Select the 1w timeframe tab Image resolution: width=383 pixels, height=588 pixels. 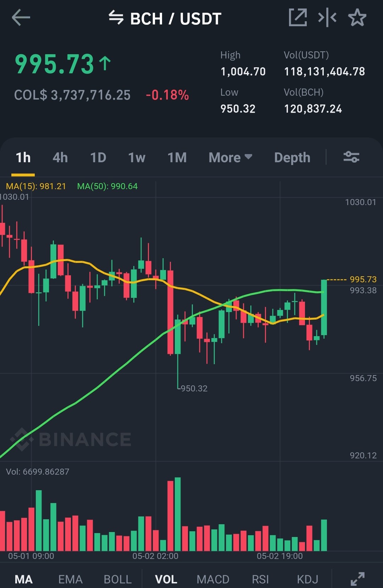[137, 157]
